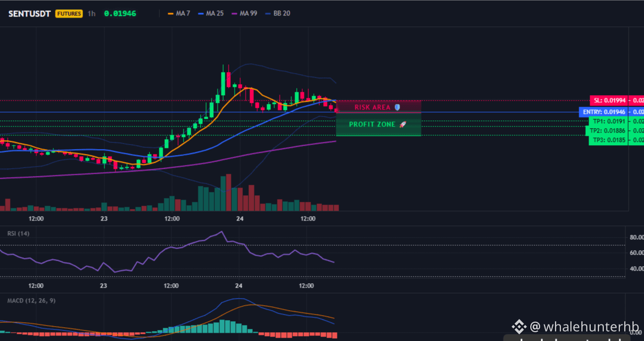644x341 pixels.
Task: Select the TP1: 0.0191 price label
Action: [609, 121]
